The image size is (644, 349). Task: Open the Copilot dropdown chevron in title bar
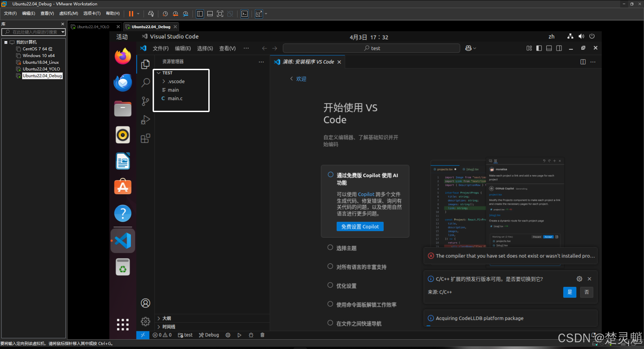tap(475, 48)
